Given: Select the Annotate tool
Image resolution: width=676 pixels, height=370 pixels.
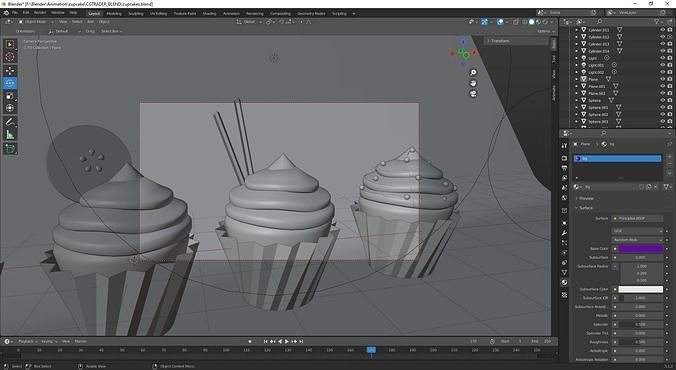Looking at the screenshot, I should (10, 122).
